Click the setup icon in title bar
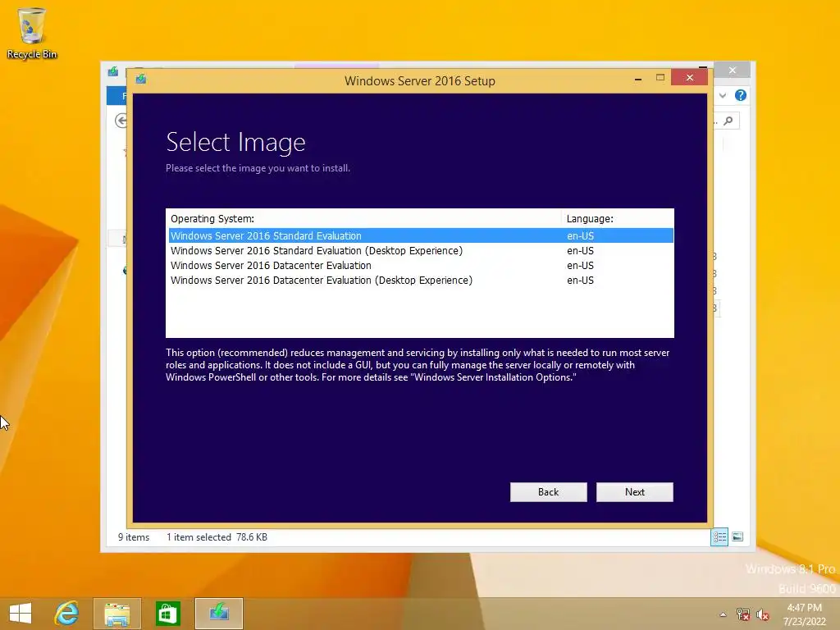 click(x=141, y=80)
